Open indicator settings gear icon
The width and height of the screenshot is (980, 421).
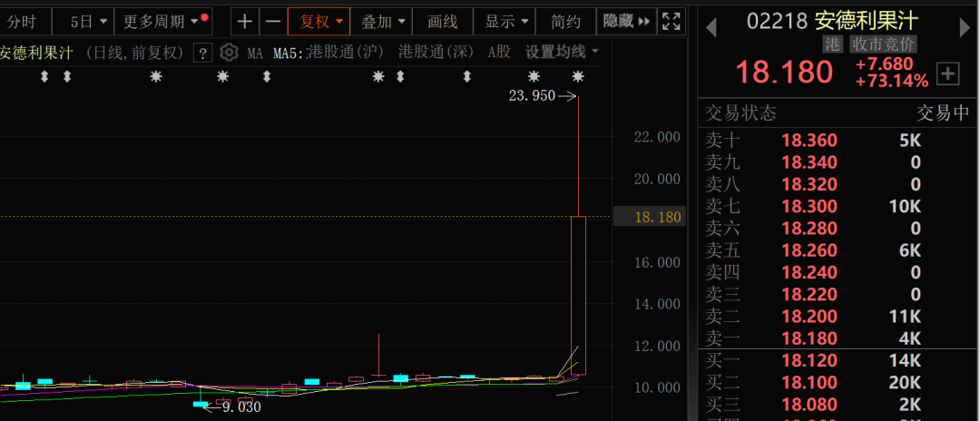(230, 53)
